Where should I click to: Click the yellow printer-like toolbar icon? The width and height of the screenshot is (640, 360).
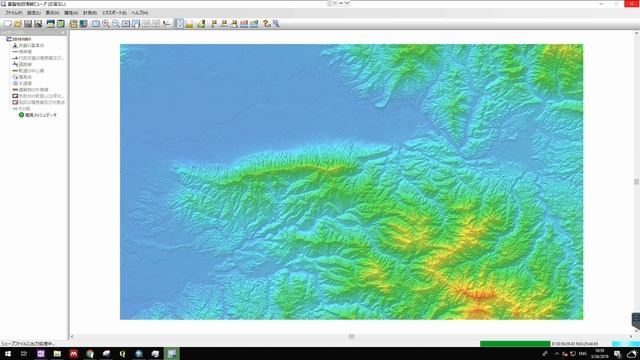(x=73, y=24)
